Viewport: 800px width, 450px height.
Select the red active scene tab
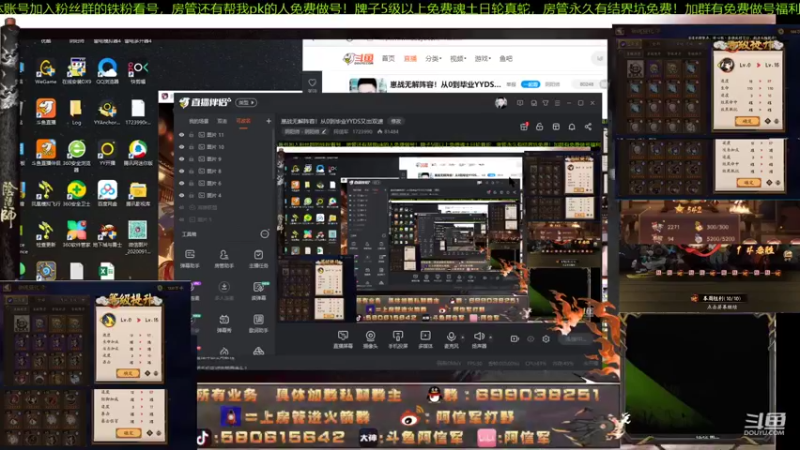click(x=243, y=121)
